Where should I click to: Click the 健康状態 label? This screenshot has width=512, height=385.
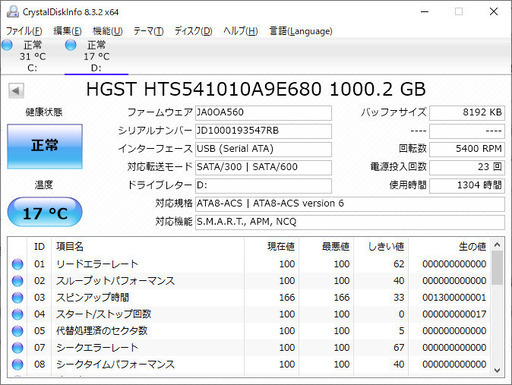point(44,112)
